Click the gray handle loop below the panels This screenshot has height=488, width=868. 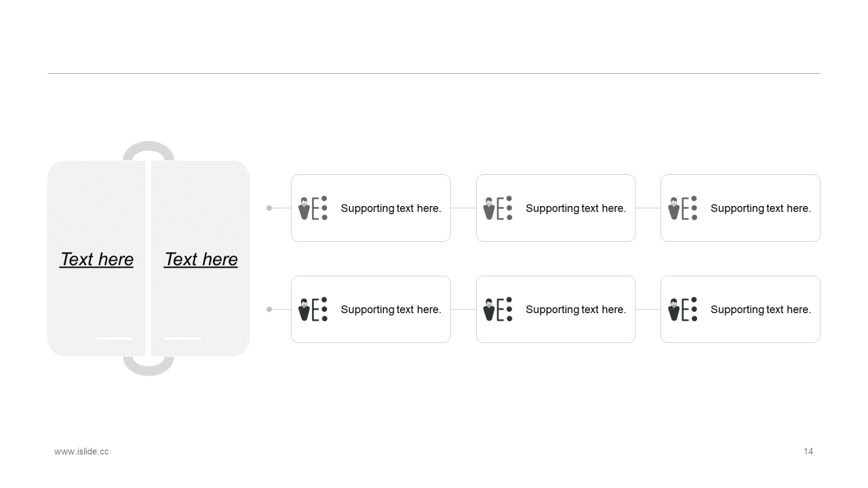click(x=149, y=366)
